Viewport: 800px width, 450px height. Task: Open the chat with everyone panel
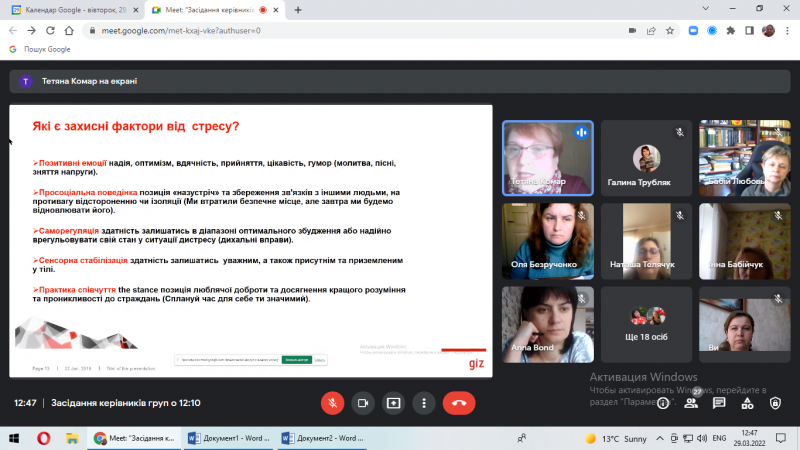[719, 404]
